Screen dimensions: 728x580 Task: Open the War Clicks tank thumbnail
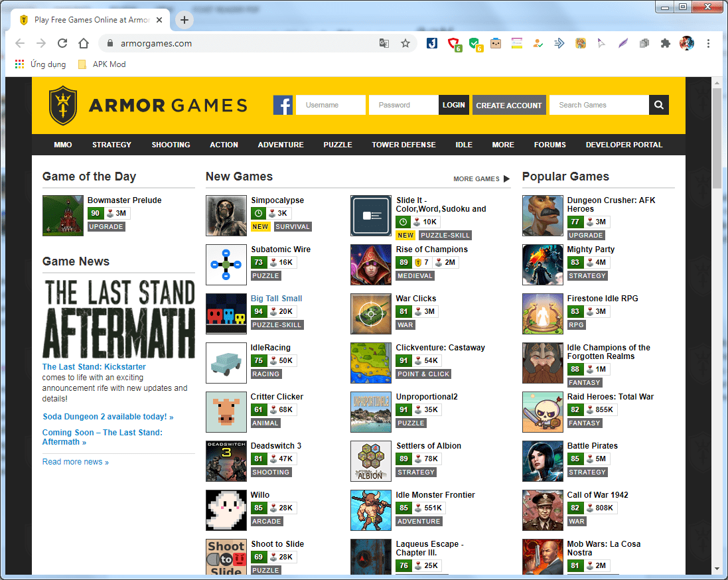click(371, 314)
